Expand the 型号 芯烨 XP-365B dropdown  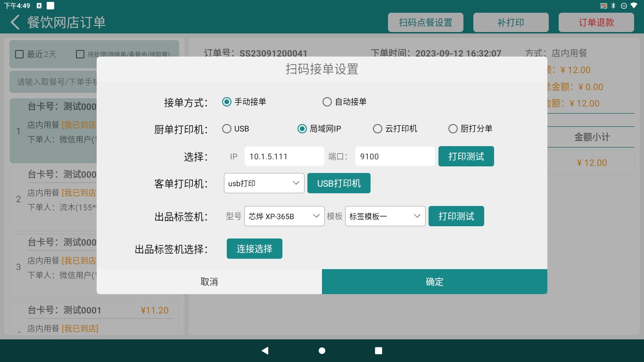coord(284,216)
